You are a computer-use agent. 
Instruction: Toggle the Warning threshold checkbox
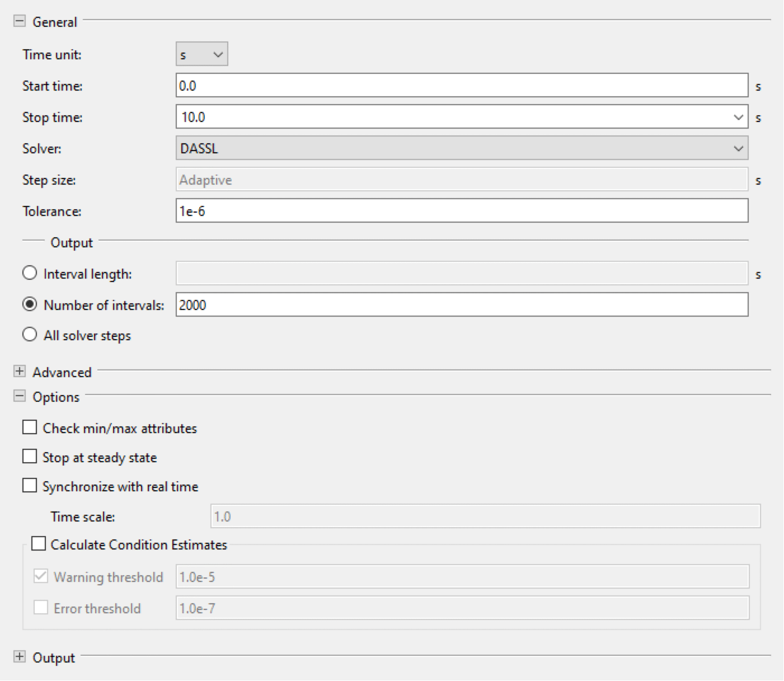click(41, 576)
